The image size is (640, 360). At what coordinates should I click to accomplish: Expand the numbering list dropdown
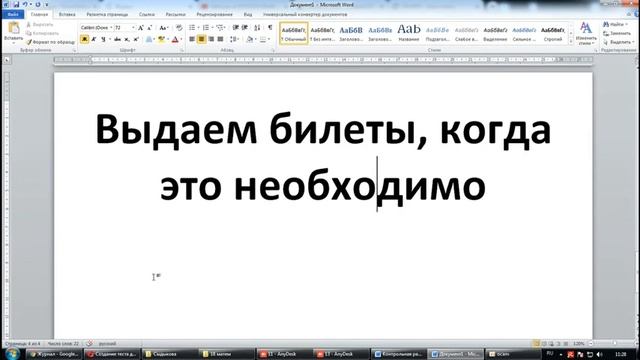[212, 28]
